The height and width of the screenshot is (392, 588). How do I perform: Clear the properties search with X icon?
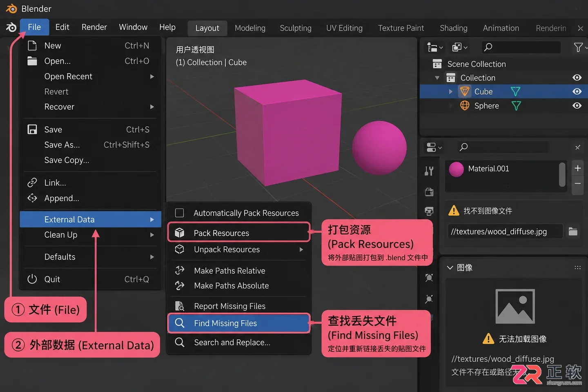(x=578, y=147)
